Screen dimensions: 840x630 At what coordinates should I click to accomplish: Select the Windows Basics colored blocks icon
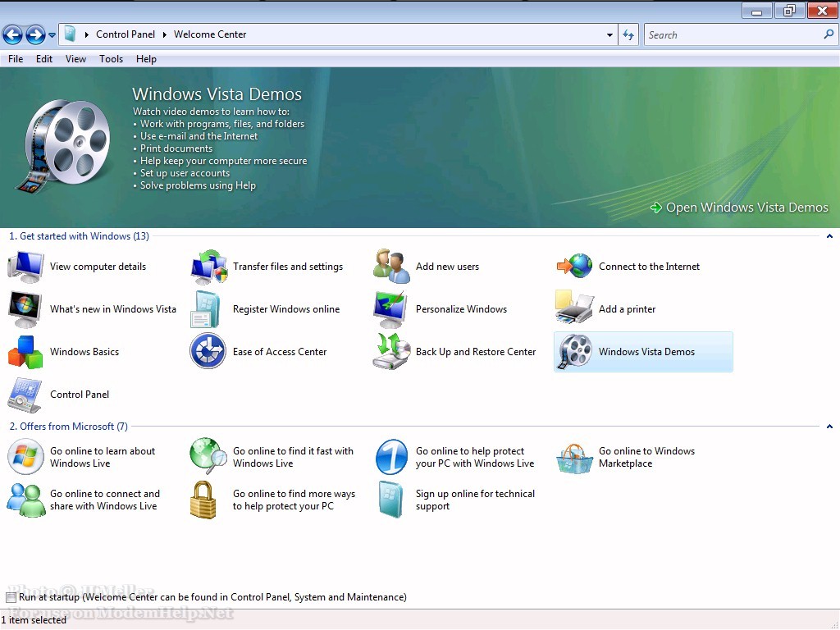[25, 352]
